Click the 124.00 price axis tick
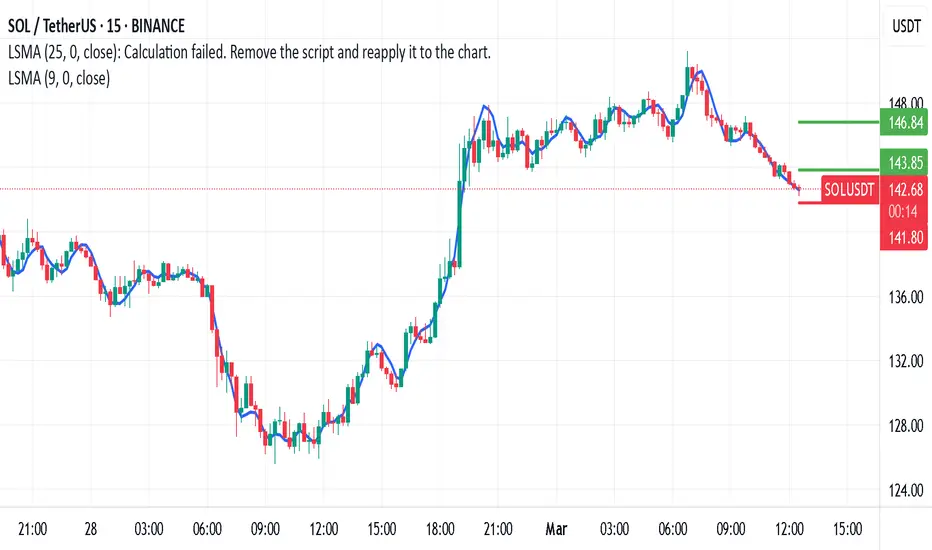Screen dimensions: 932x550 click(x=906, y=491)
